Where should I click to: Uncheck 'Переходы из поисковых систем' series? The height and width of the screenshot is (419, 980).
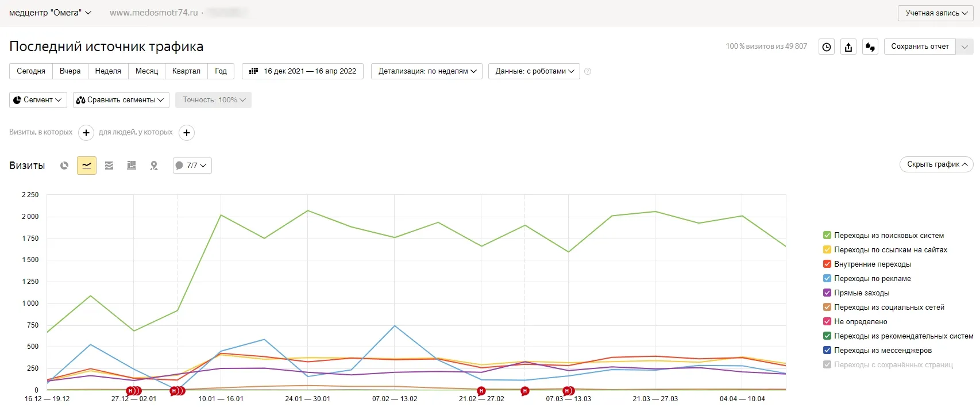tap(827, 235)
